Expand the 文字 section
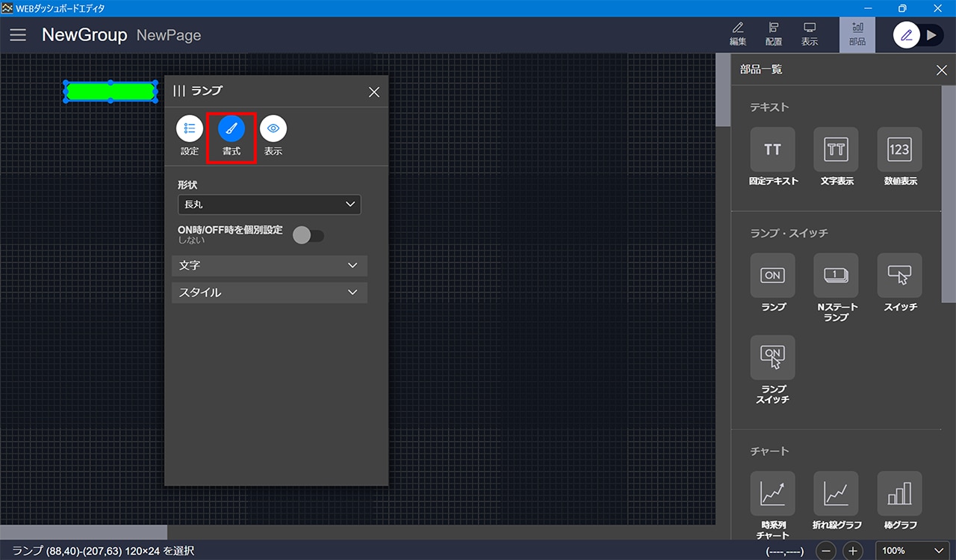This screenshot has height=560, width=956. tap(269, 266)
